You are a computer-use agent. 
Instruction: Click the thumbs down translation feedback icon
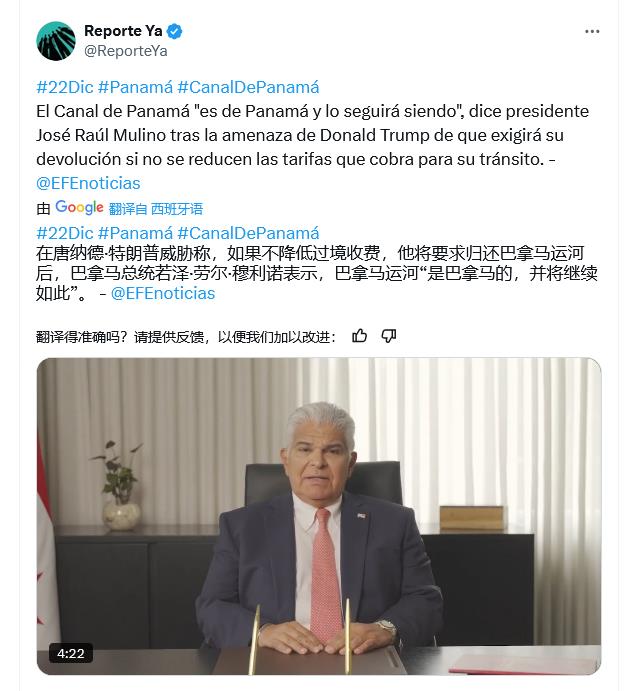tap(388, 336)
